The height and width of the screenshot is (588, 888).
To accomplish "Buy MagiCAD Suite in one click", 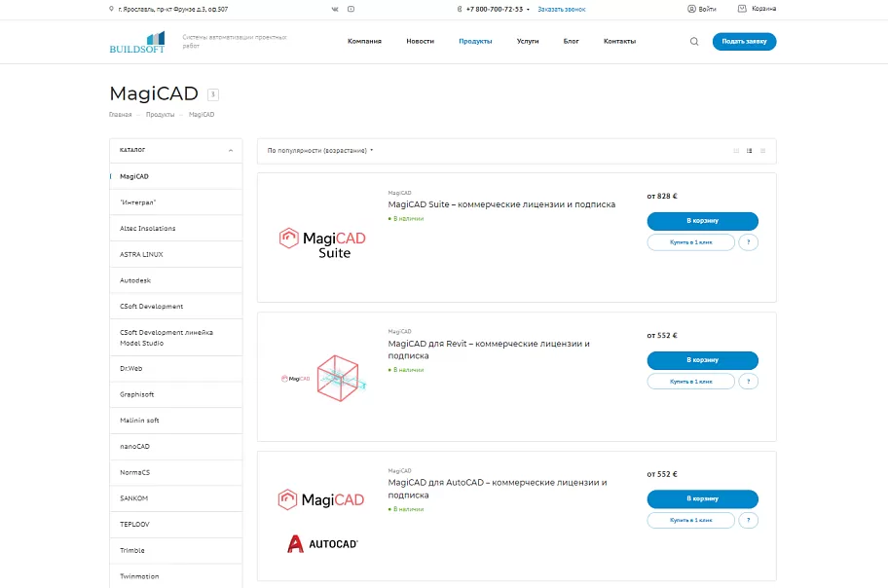I will point(691,242).
